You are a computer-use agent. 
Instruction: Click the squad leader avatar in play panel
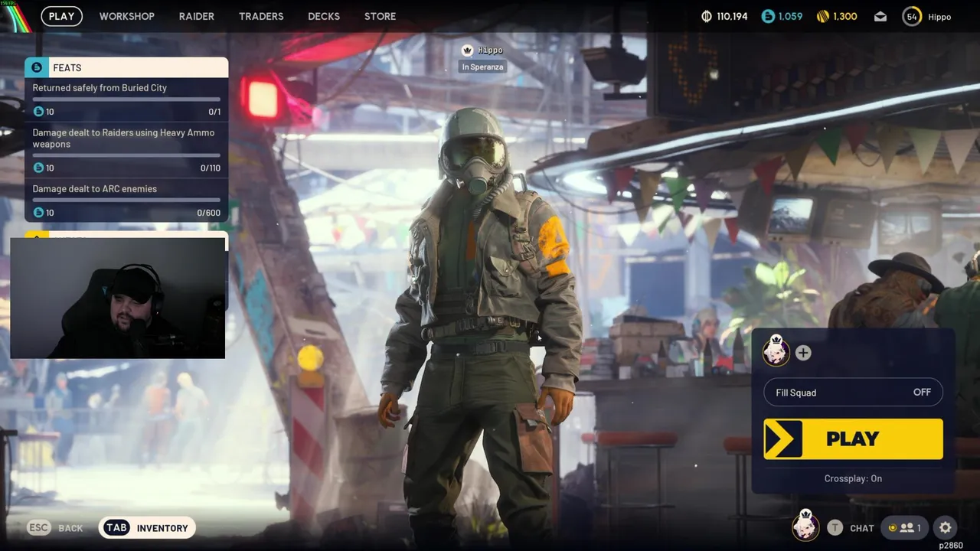tap(776, 352)
